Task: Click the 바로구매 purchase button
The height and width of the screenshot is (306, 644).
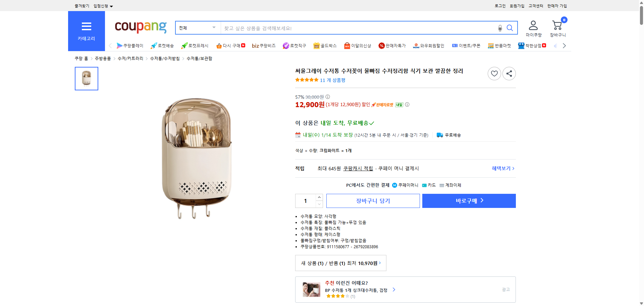Action: (x=469, y=201)
